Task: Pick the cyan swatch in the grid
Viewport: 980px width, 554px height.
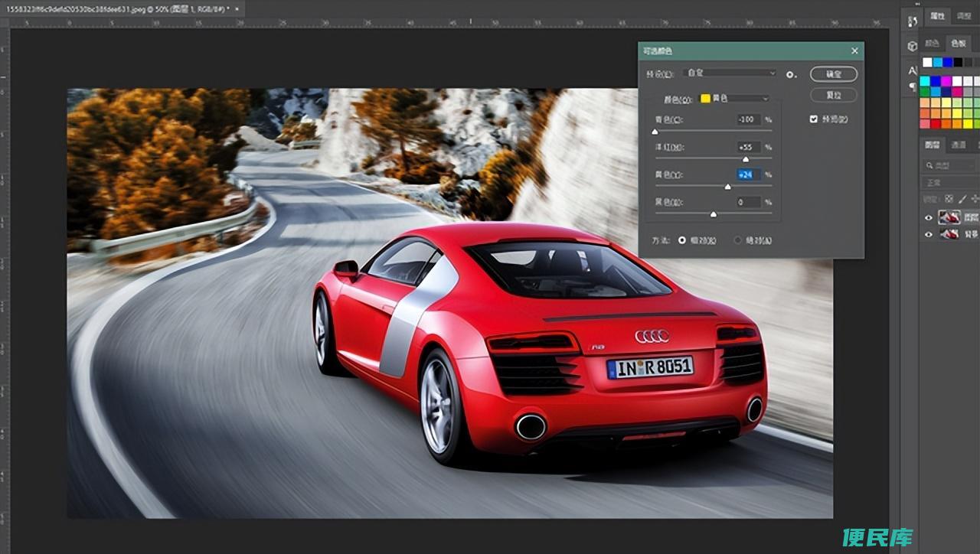Action: pyautogui.click(x=925, y=81)
